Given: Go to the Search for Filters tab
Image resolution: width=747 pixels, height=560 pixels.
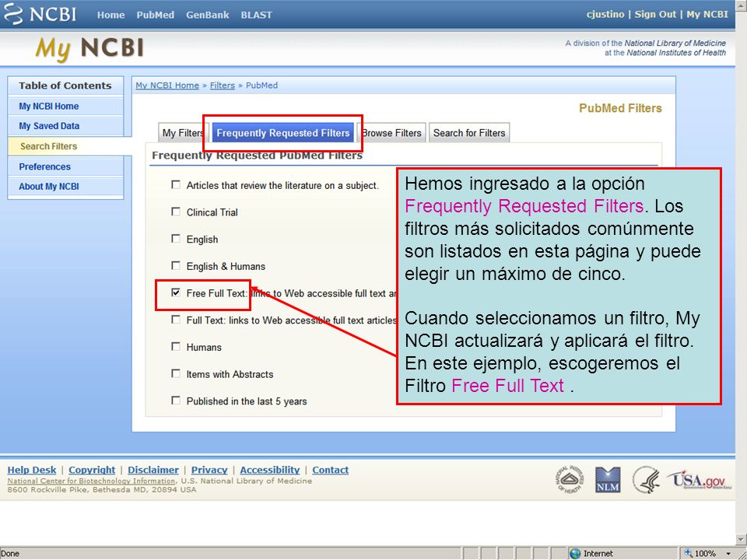Looking at the screenshot, I should [x=469, y=133].
